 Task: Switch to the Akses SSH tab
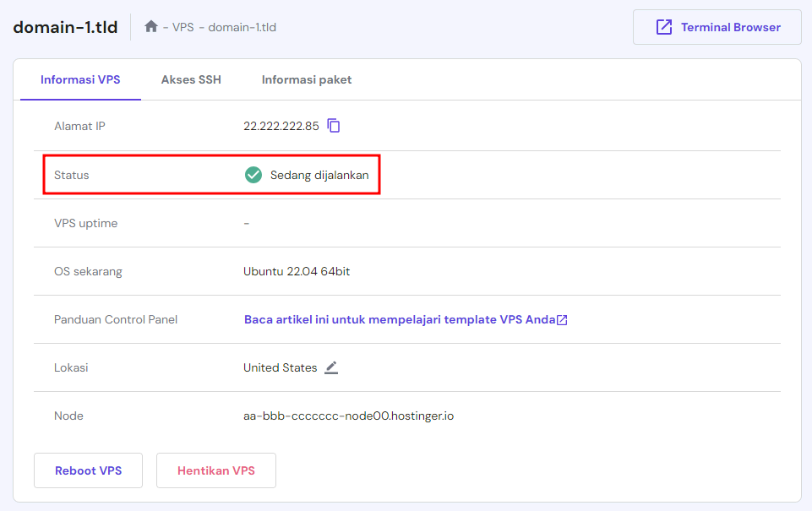click(191, 79)
